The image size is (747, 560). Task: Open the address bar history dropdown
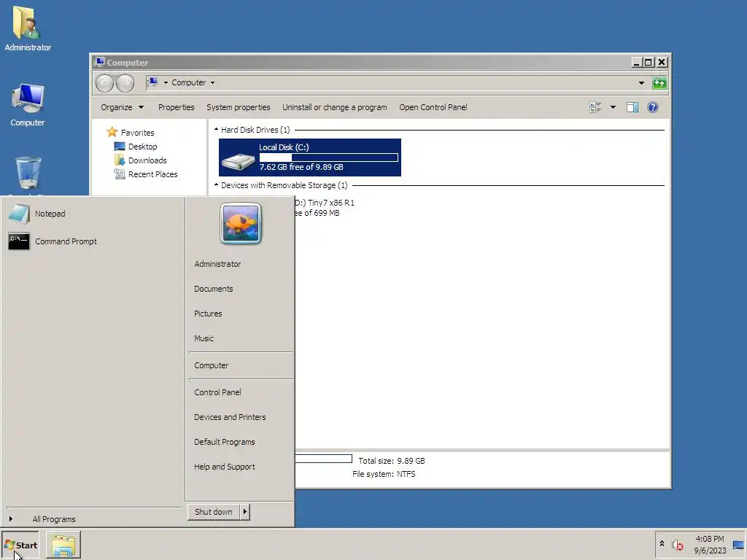click(641, 83)
